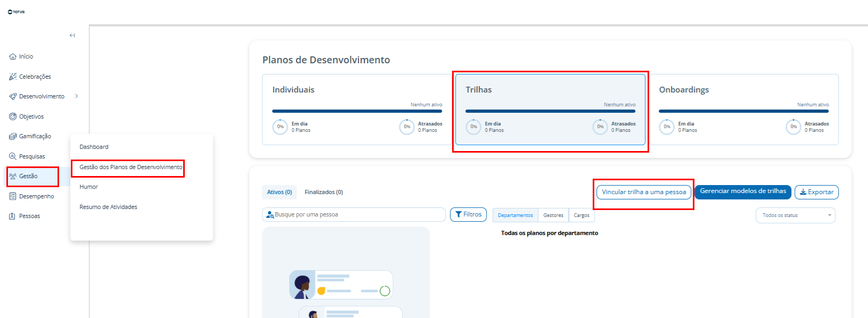This screenshot has width=868, height=318.
Task: Click the Desempenho list icon
Action: coord(13,196)
